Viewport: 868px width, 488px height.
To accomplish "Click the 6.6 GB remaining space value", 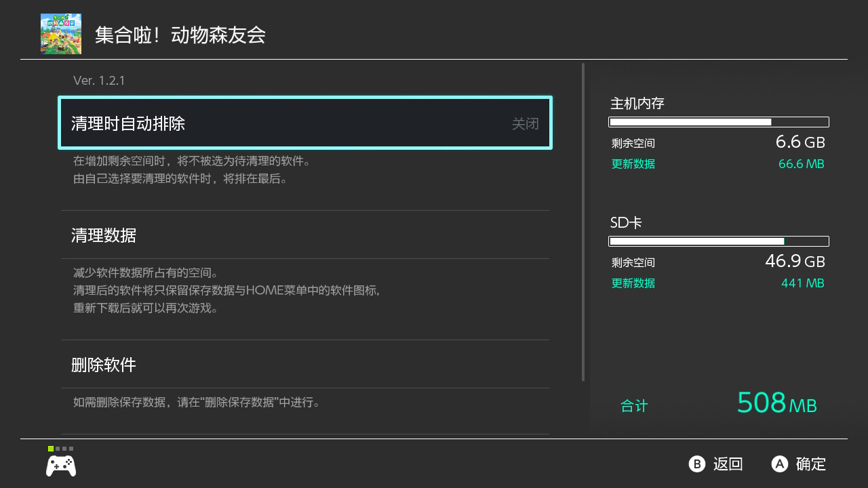I will 800,142.
